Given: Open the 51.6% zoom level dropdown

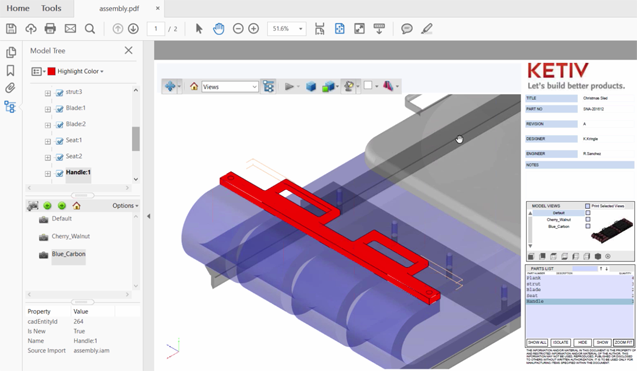Looking at the screenshot, I should (287, 28).
